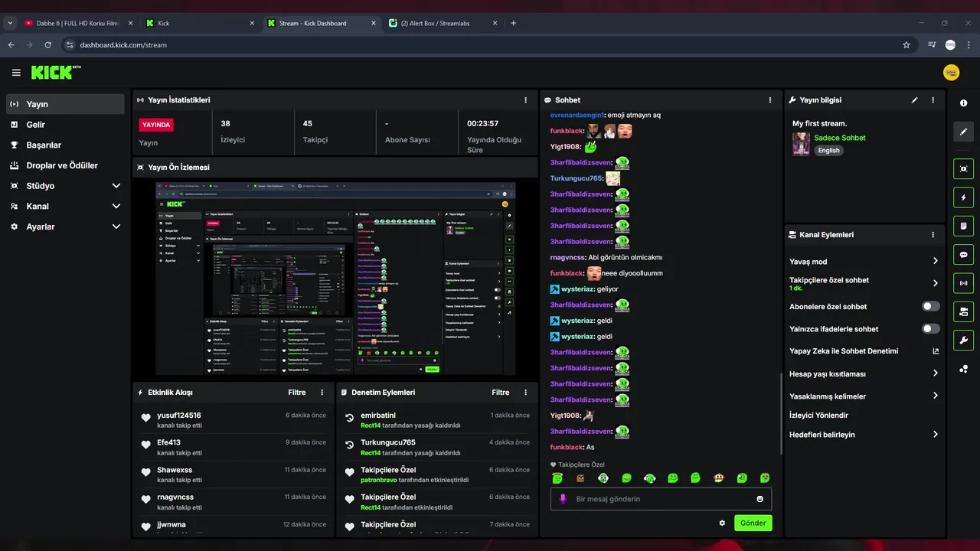Click the stream category thumbnail image
The height and width of the screenshot is (551, 980).
(801, 144)
